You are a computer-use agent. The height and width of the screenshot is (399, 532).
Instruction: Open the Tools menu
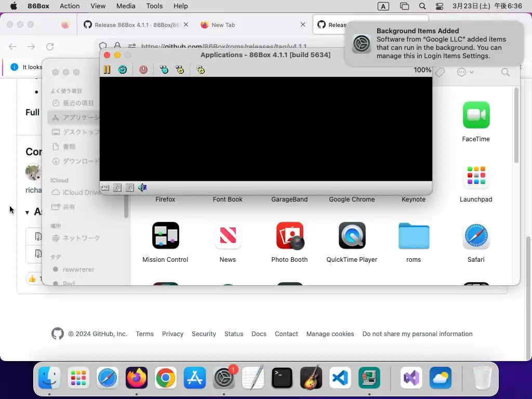pos(154,6)
